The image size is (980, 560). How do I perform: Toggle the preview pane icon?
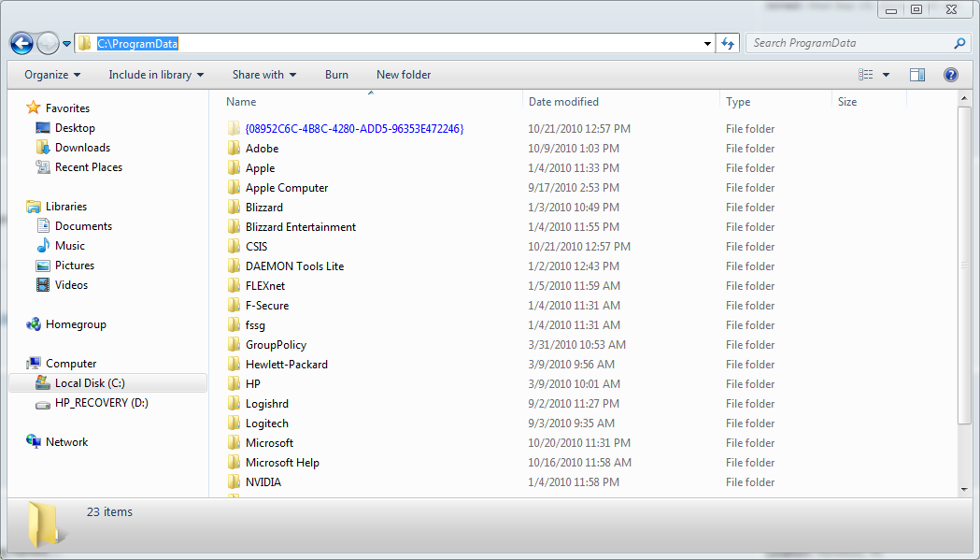point(916,75)
